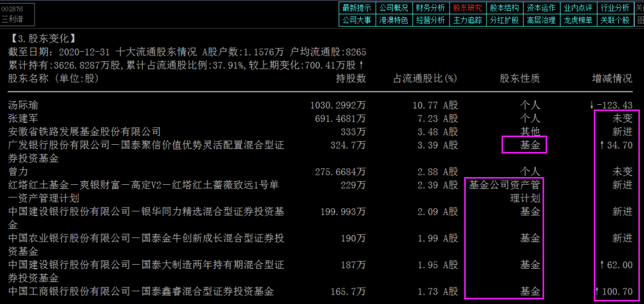Select shareholder 曾力
644x304 pixels.
point(18,172)
